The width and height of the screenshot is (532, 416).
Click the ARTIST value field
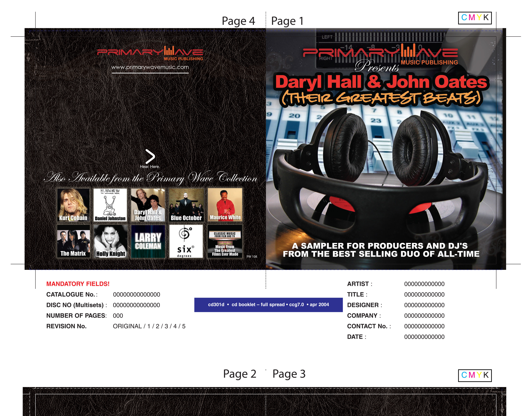[x=424, y=284]
